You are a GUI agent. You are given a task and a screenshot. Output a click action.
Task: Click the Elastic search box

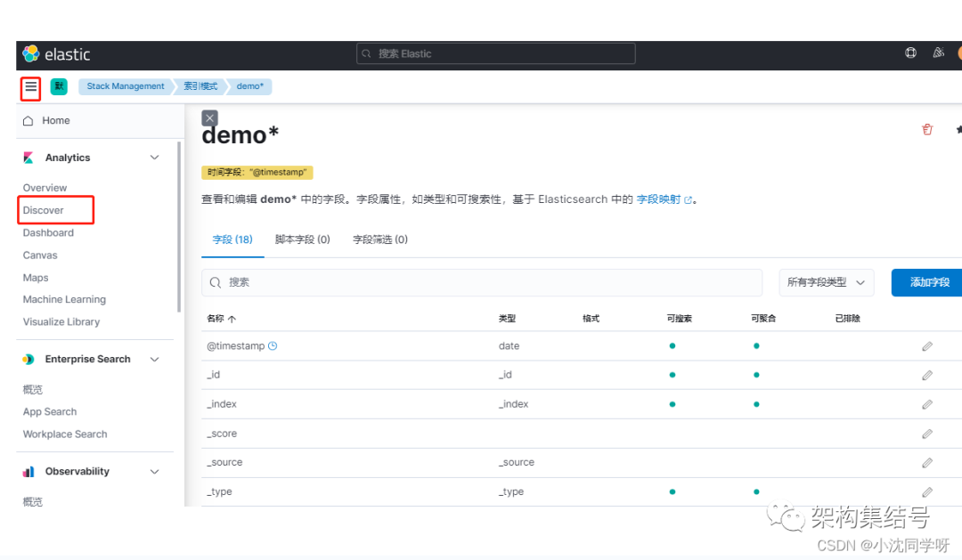(x=496, y=53)
